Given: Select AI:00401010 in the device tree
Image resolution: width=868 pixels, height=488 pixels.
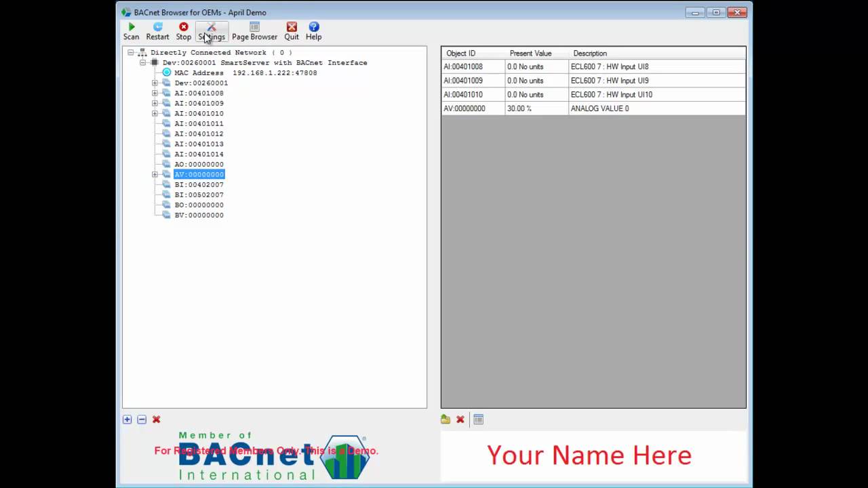Looking at the screenshot, I should point(199,113).
